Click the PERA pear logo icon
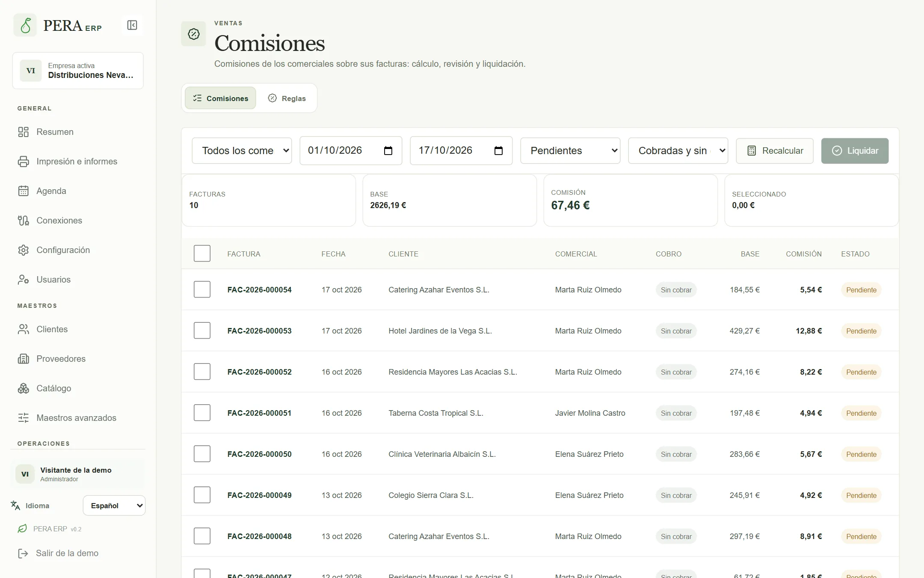 coord(25,25)
